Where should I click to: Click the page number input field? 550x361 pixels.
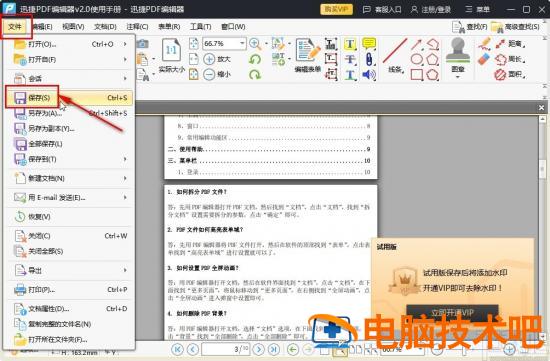(x=226, y=349)
